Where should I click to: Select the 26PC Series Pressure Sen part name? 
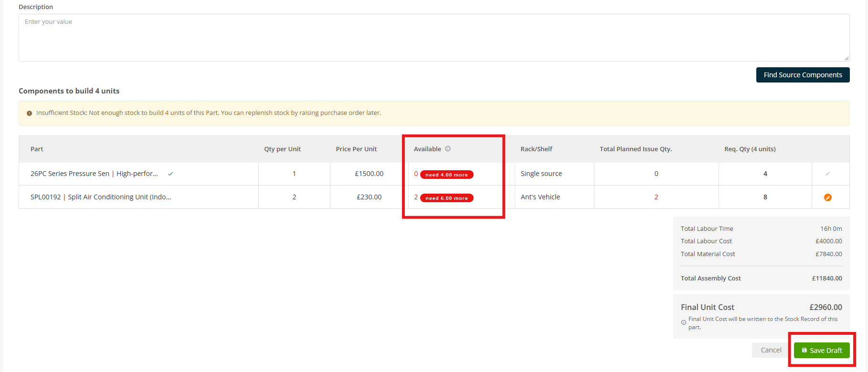coord(94,174)
